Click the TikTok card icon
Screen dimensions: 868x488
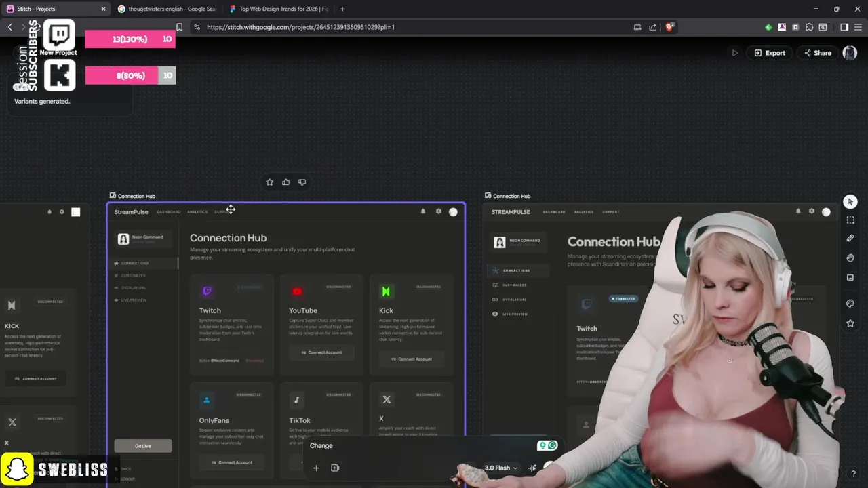(296, 400)
